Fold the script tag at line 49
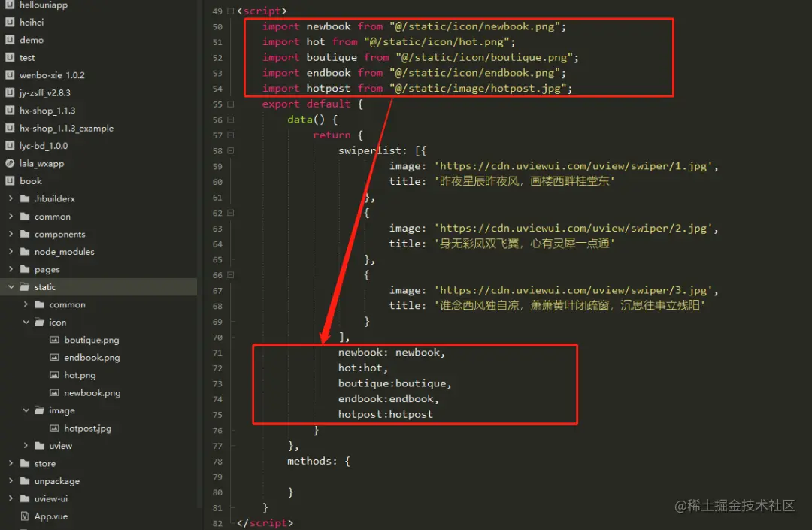The height and width of the screenshot is (530, 812). (231, 11)
